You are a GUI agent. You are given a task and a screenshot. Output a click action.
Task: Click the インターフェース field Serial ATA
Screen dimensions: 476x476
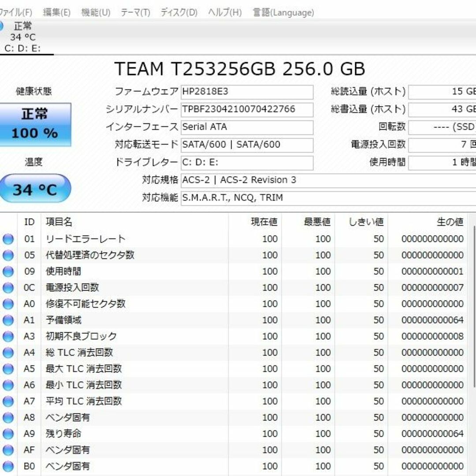pos(247,127)
